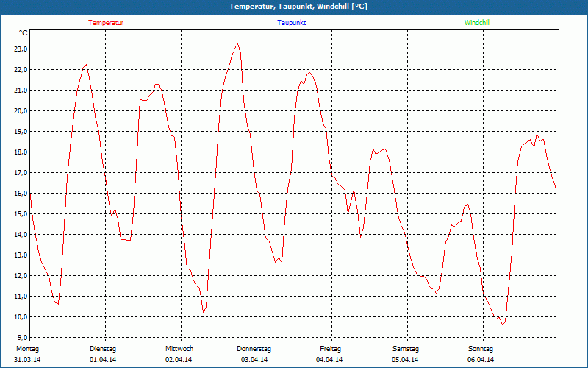Click the Montag day label
This screenshot has height=368, width=588.
(x=27, y=349)
